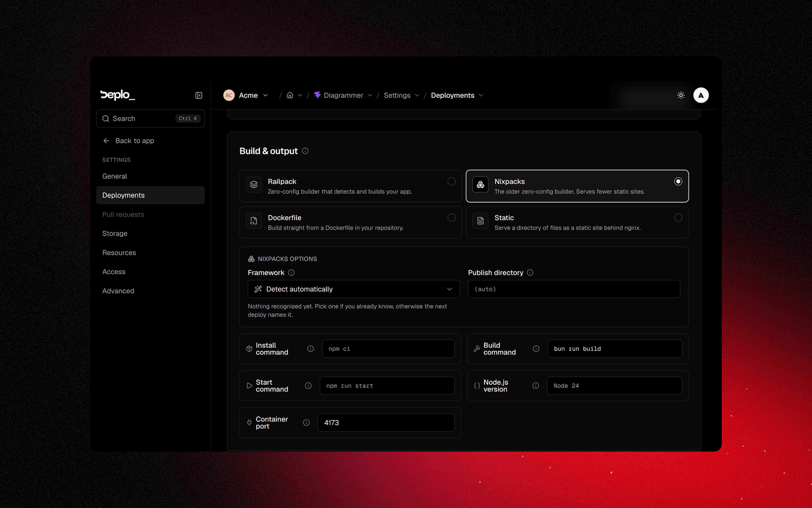Click the Install command npm ci field

(388, 349)
